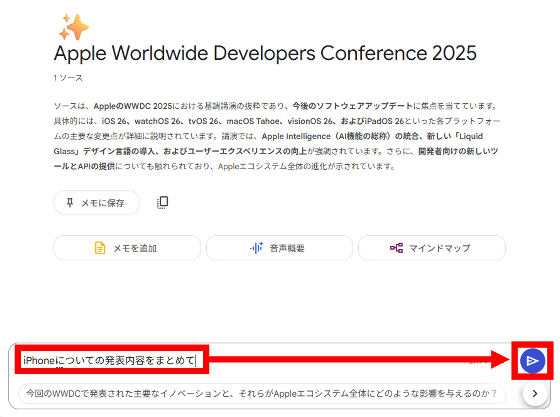Click the blue send arrow button

[532, 361]
